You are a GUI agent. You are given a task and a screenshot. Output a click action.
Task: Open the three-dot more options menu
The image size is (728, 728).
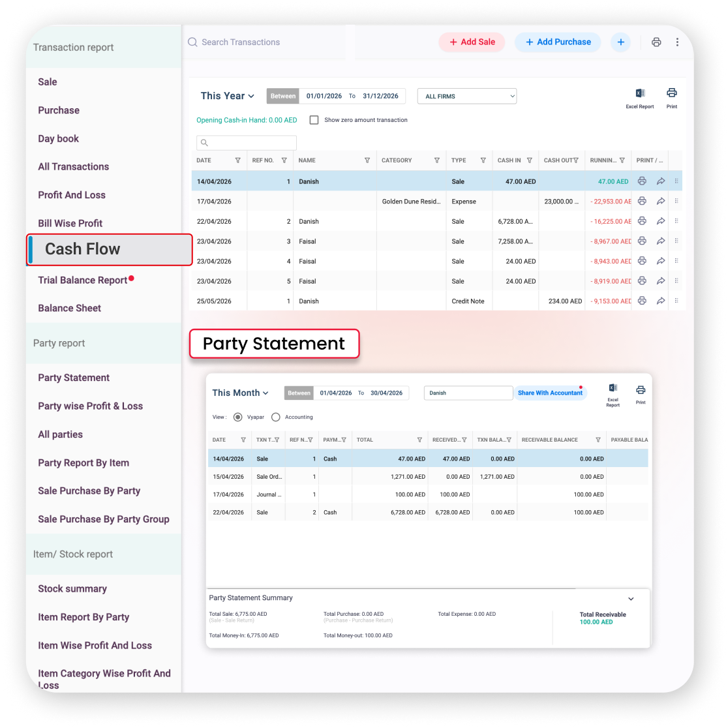677,42
